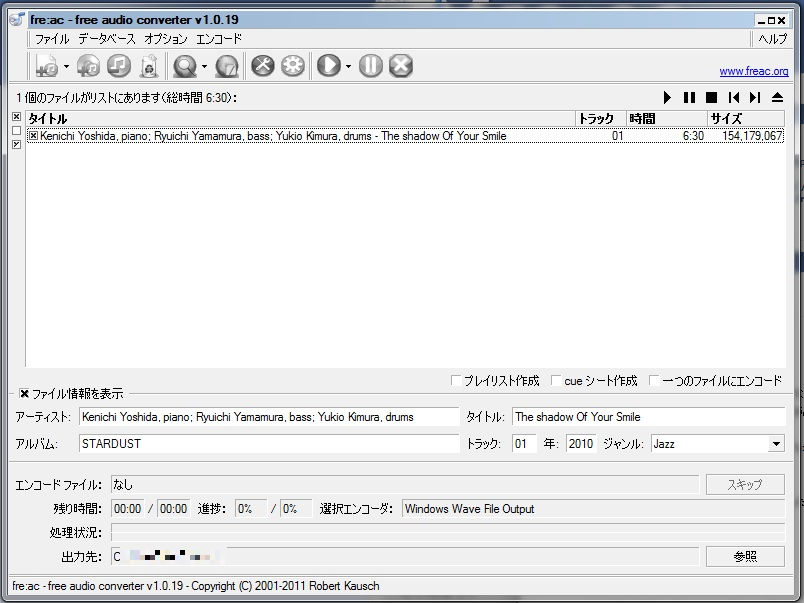
Task: Stop encoding with the toolbar X icon
Action: [401, 66]
